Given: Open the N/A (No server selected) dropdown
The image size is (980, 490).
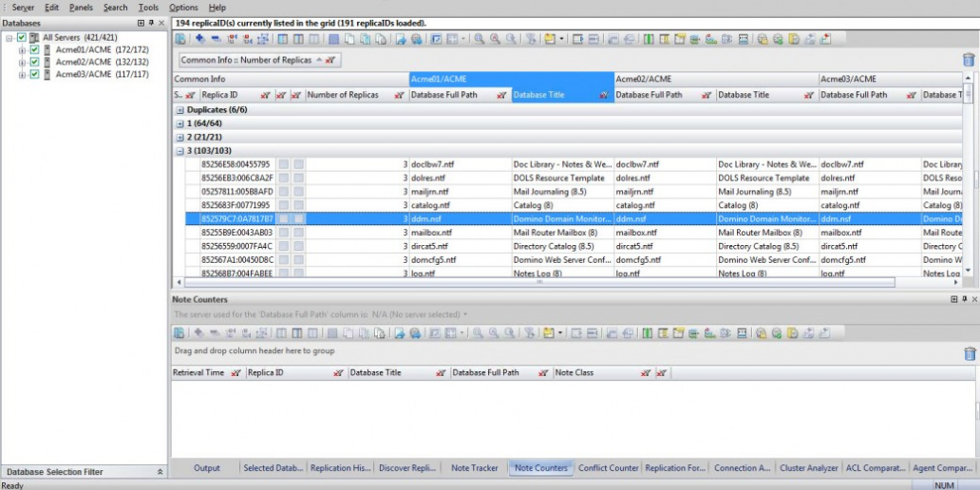Looking at the screenshot, I should 420,314.
